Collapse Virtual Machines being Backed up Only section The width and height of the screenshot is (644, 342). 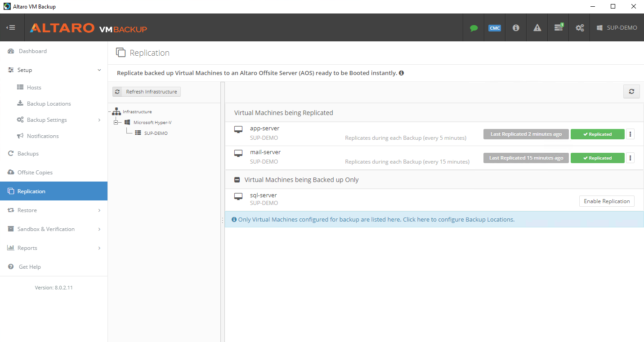point(237,180)
